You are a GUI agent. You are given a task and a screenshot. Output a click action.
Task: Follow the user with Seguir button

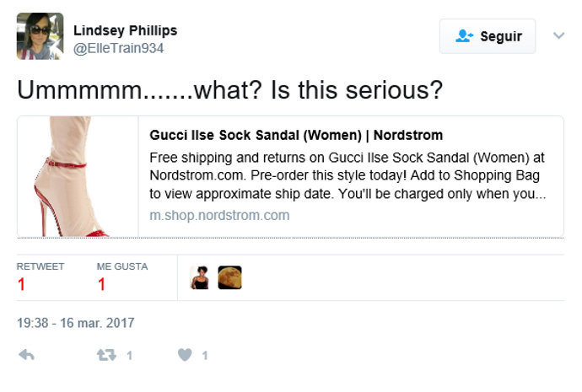488,36
